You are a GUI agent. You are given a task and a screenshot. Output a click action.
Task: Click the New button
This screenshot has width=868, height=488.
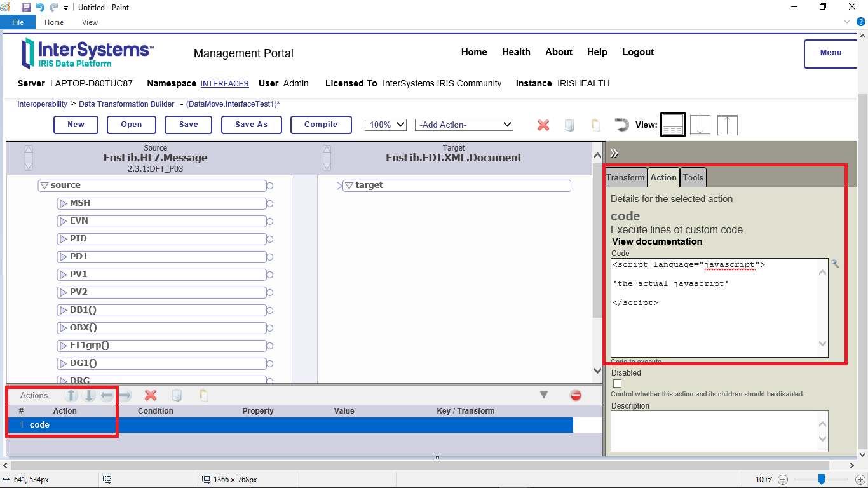coord(76,125)
